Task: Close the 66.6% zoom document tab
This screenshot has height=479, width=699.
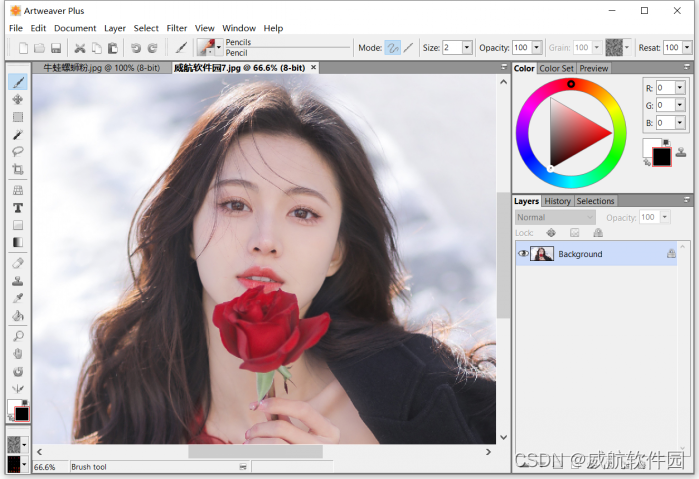Action: click(x=313, y=68)
